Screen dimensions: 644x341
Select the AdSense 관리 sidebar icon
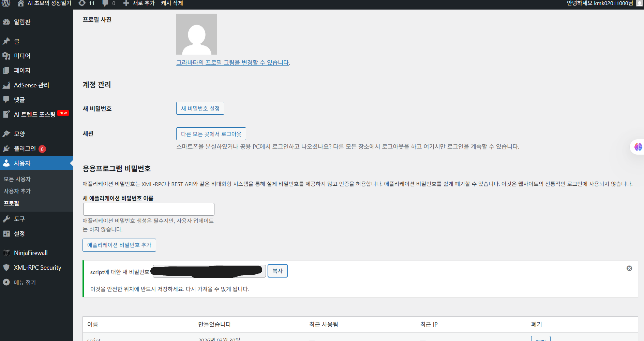[x=6, y=85]
